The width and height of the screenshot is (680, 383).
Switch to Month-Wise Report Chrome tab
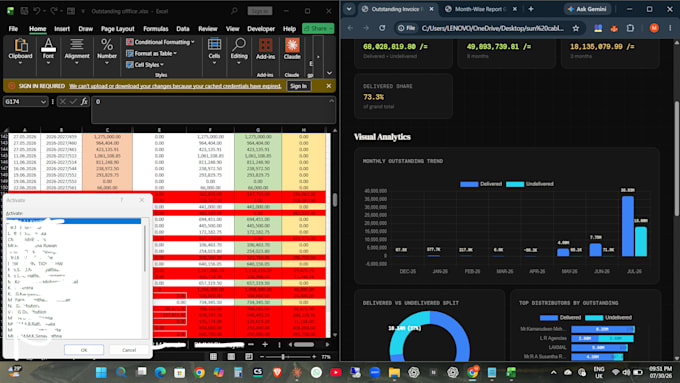[480, 9]
